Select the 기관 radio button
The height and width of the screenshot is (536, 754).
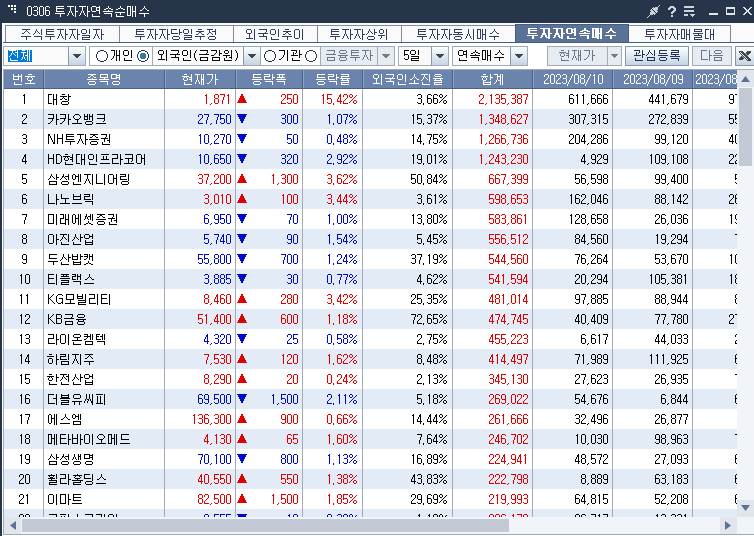pyautogui.click(x=270, y=56)
